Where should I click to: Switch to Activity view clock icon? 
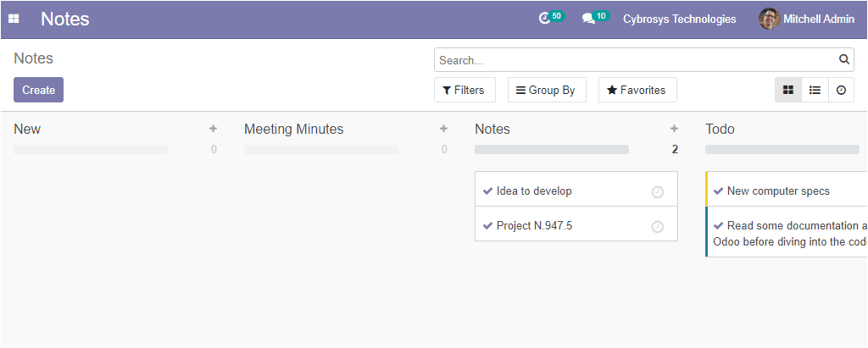[841, 91]
